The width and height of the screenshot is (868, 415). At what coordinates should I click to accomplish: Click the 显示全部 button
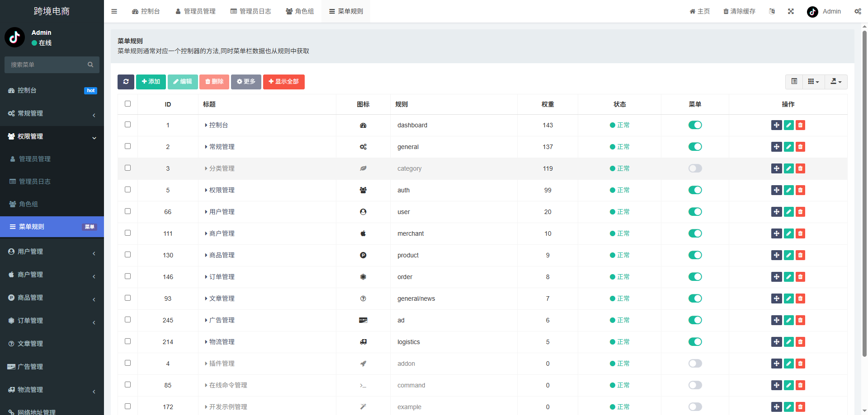pyautogui.click(x=283, y=82)
